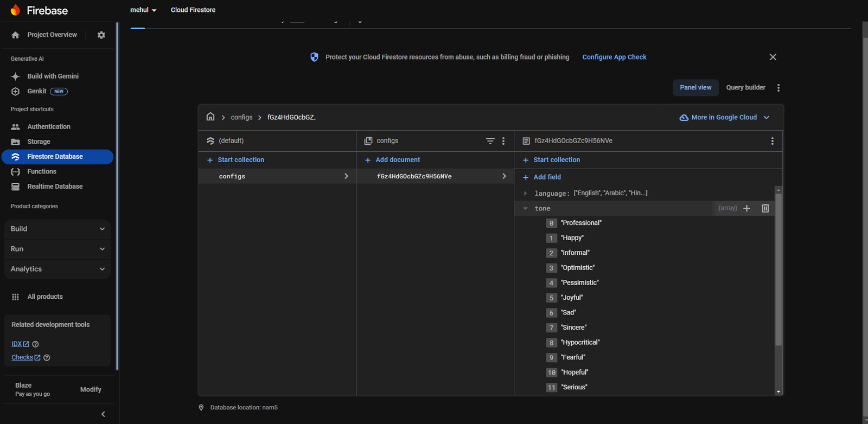Screen dimensions: 868x424
Task: Expand the language array field
Action: 525,194
